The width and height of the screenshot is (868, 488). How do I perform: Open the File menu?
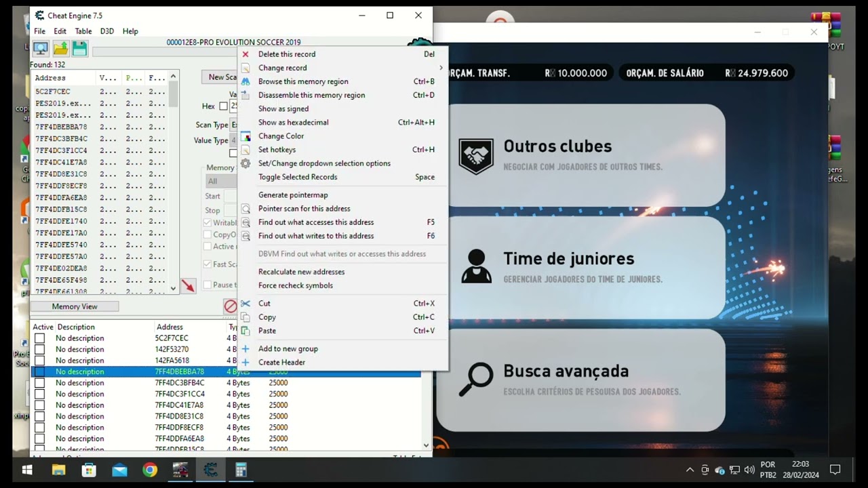(40, 31)
